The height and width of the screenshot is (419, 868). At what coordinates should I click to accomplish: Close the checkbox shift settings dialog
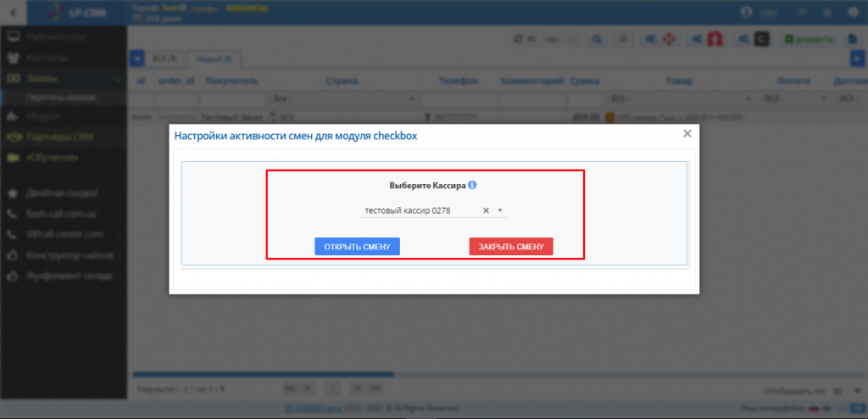pyautogui.click(x=687, y=133)
